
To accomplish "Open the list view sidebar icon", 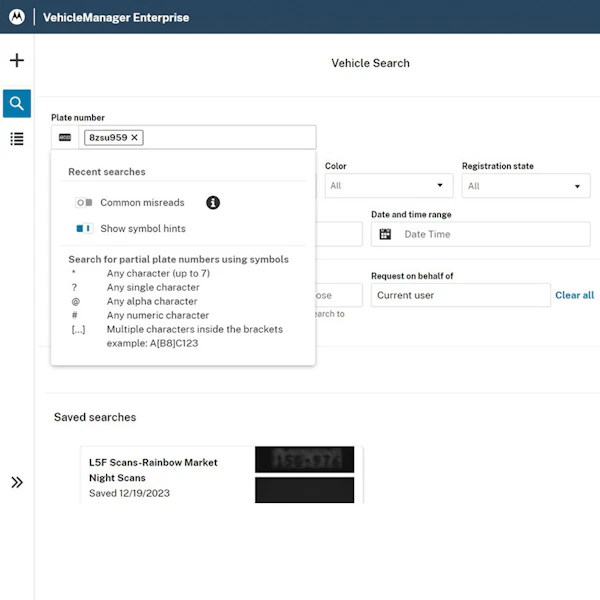I will click(x=17, y=139).
